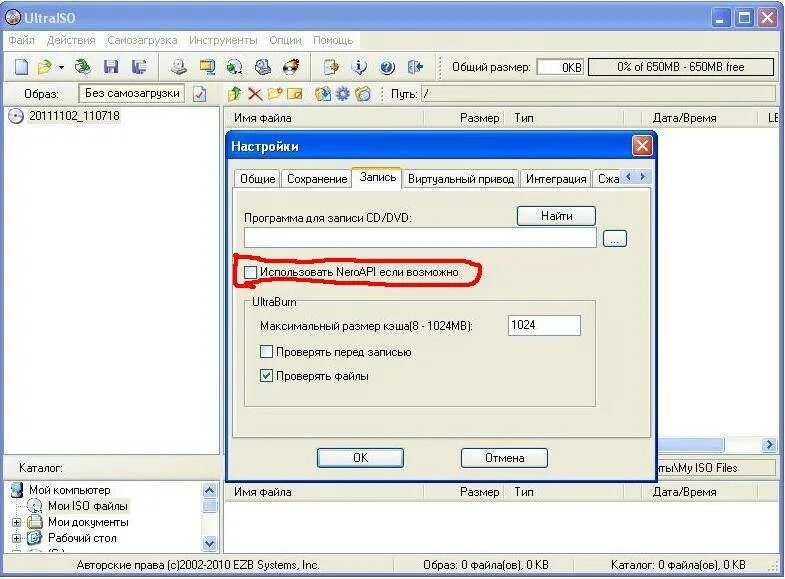
Task: Click the cache size field showing 1024
Action: pos(544,325)
